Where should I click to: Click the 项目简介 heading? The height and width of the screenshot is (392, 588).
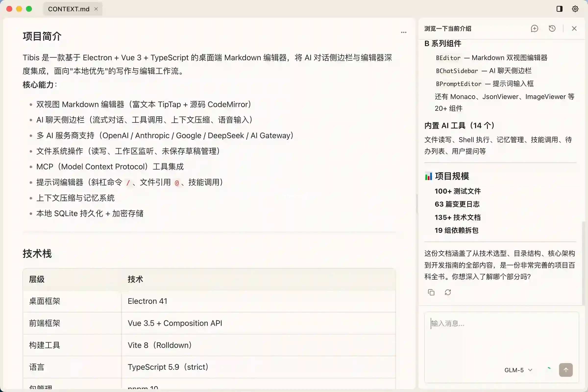tap(42, 37)
